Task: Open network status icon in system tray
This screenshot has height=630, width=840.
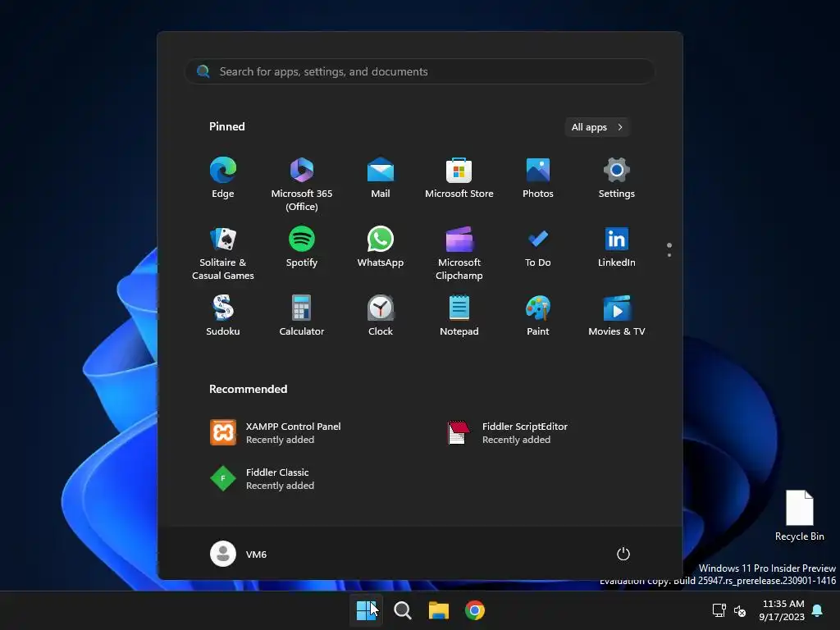Action: [x=719, y=610]
